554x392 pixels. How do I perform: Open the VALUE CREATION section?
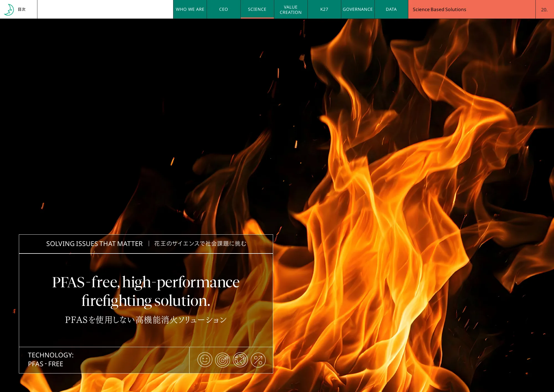click(290, 9)
